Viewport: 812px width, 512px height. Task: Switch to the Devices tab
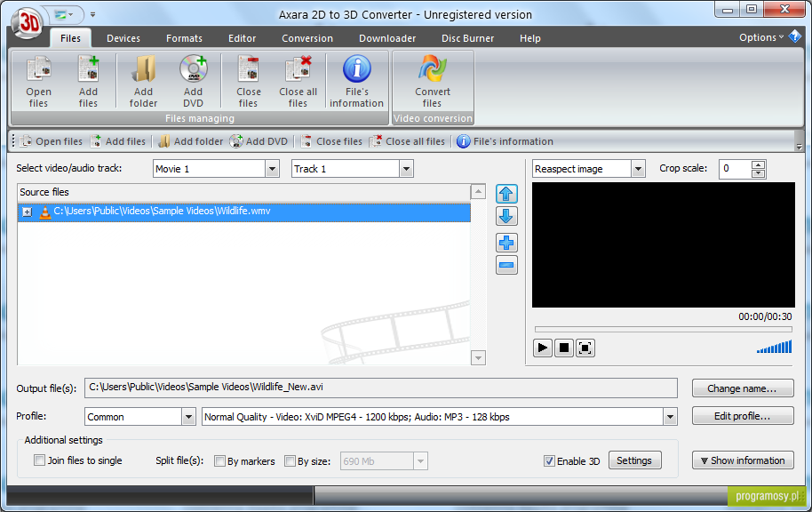click(x=123, y=38)
